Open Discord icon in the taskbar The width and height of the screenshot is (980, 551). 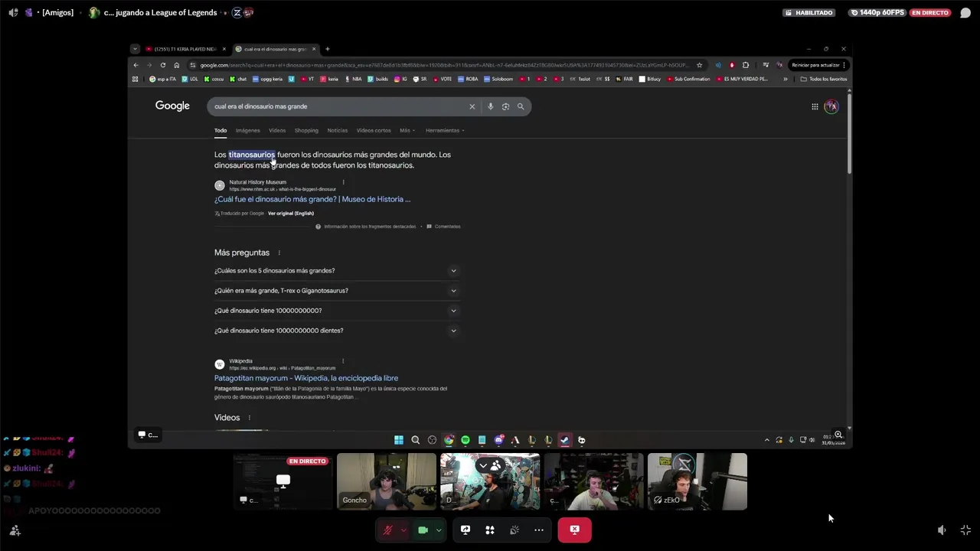tap(498, 440)
